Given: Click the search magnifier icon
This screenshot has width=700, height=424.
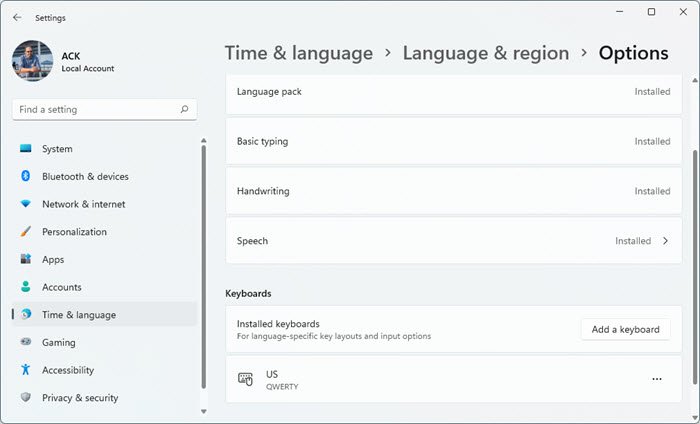Looking at the screenshot, I should coord(184,109).
